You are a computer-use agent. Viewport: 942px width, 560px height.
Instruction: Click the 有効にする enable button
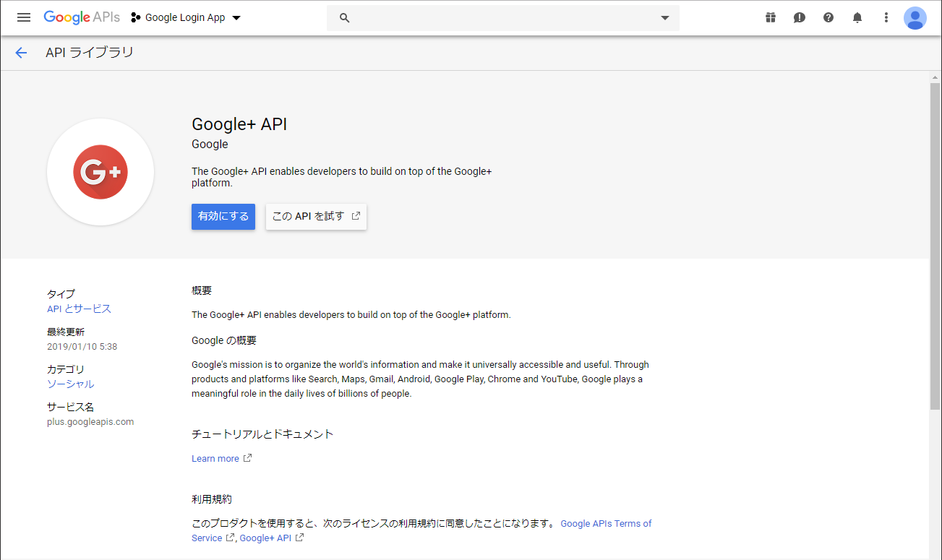(223, 216)
